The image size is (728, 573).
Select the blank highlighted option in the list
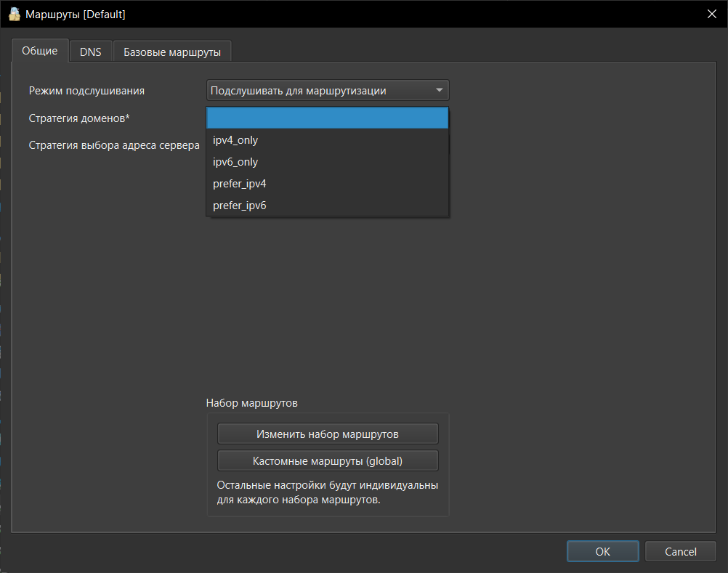tap(328, 118)
